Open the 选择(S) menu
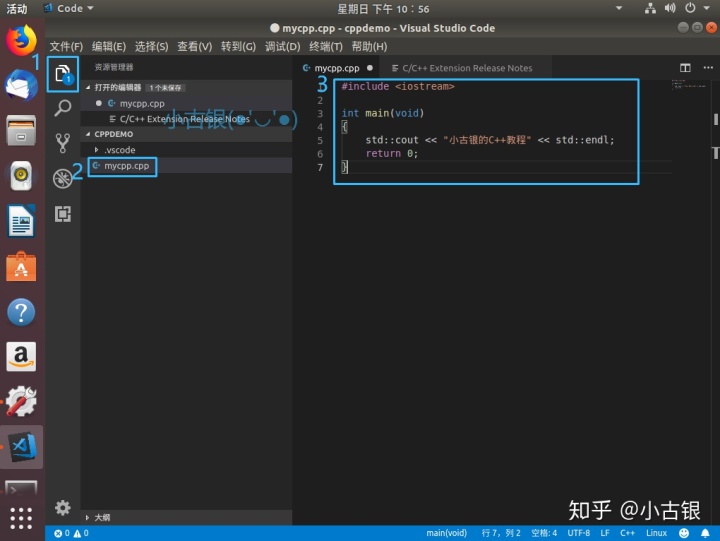720x541 pixels. [152, 46]
